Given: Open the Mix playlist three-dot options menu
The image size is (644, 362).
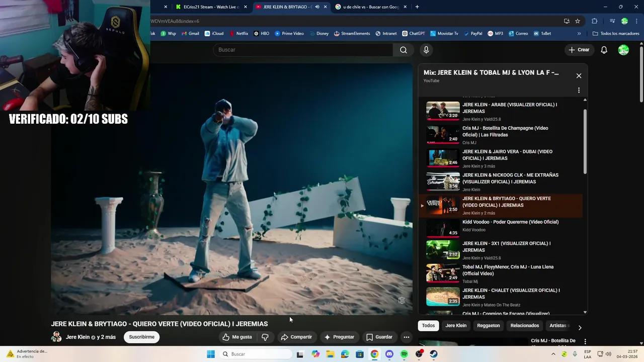Looking at the screenshot, I should tap(579, 90).
